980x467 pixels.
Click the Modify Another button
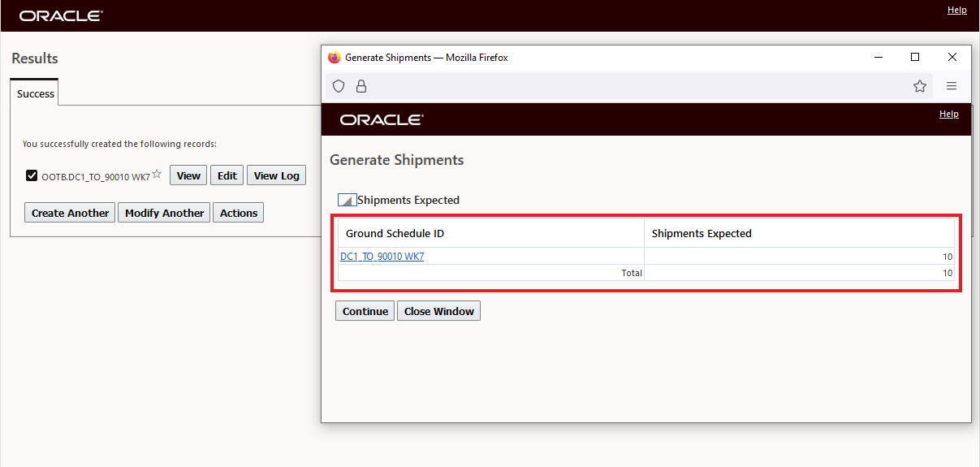[x=164, y=213]
